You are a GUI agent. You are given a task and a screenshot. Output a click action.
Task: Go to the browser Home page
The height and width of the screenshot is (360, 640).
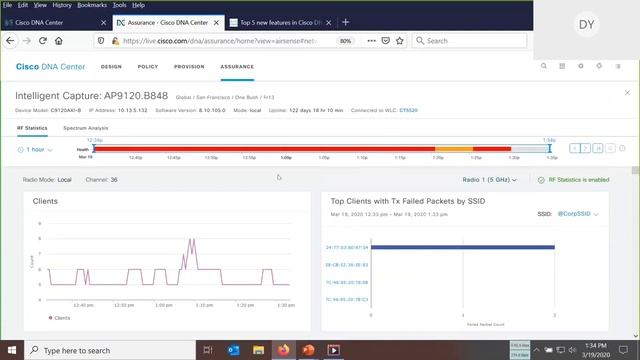(59, 41)
